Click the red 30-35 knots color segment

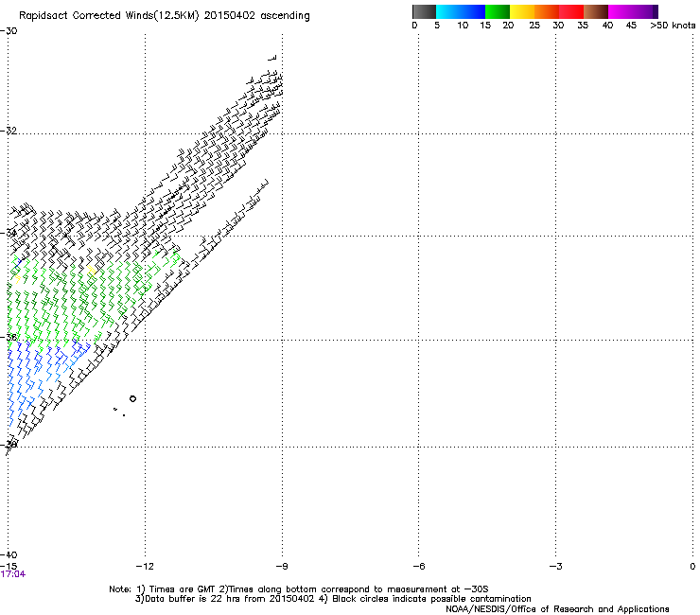pyautogui.click(x=571, y=11)
